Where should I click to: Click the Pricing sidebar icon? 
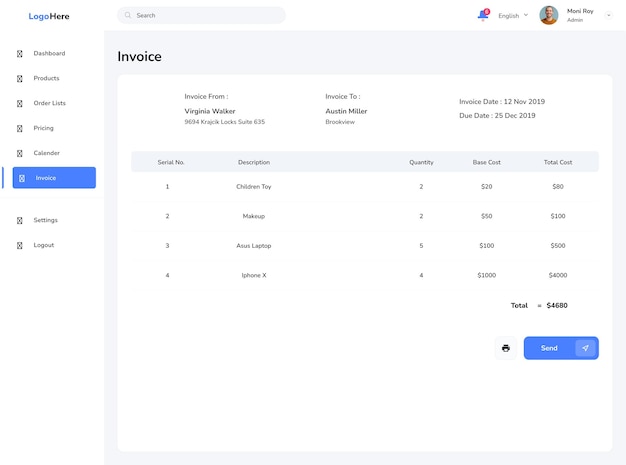tap(20, 129)
